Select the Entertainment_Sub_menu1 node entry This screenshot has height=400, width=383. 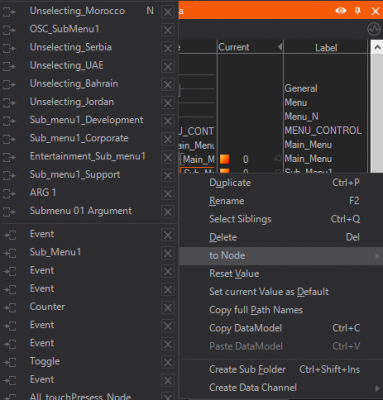pyautogui.click(x=88, y=156)
